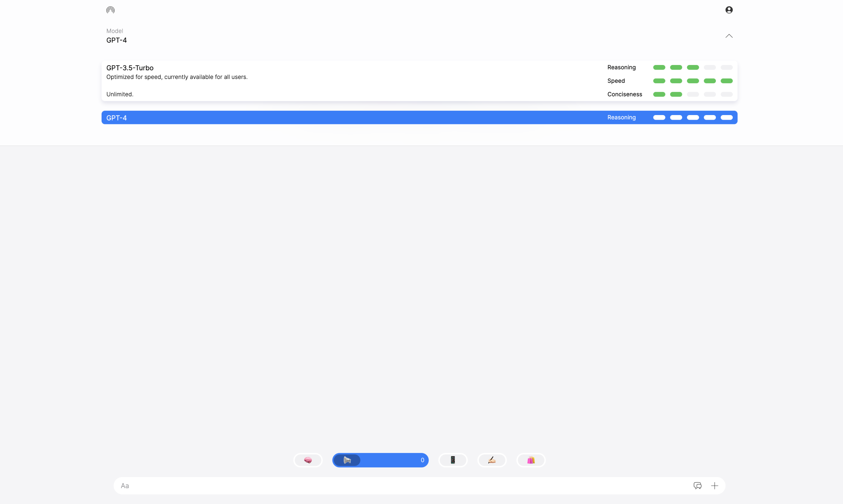Screen dimensions: 843x504
Task: Click the 'Unlimited.' label
Action: point(120,94)
